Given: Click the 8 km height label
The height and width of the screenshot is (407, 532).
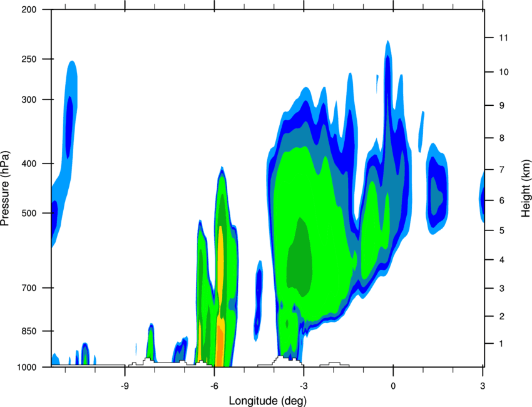Looking at the screenshot, I should pos(502,138).
